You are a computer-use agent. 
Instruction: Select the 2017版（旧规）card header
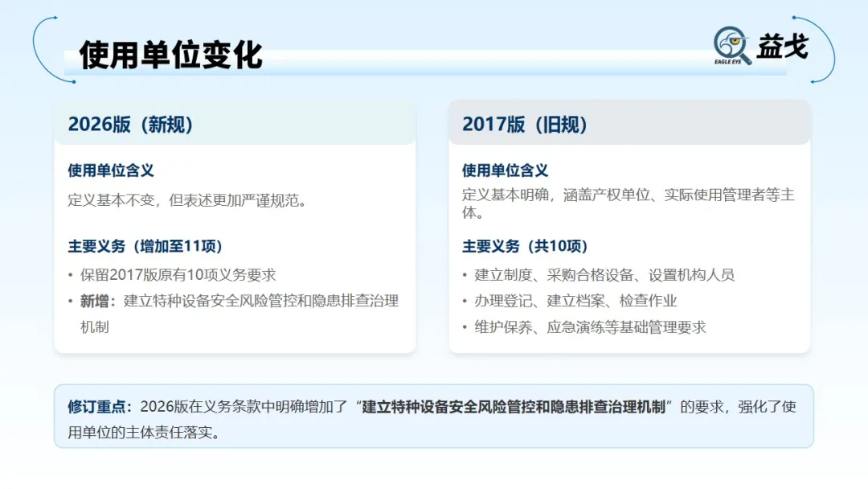point(526,125)
